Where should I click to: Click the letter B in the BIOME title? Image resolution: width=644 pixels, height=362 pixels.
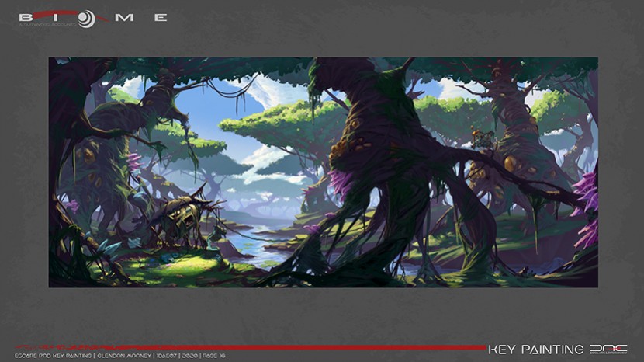[26, 17]
